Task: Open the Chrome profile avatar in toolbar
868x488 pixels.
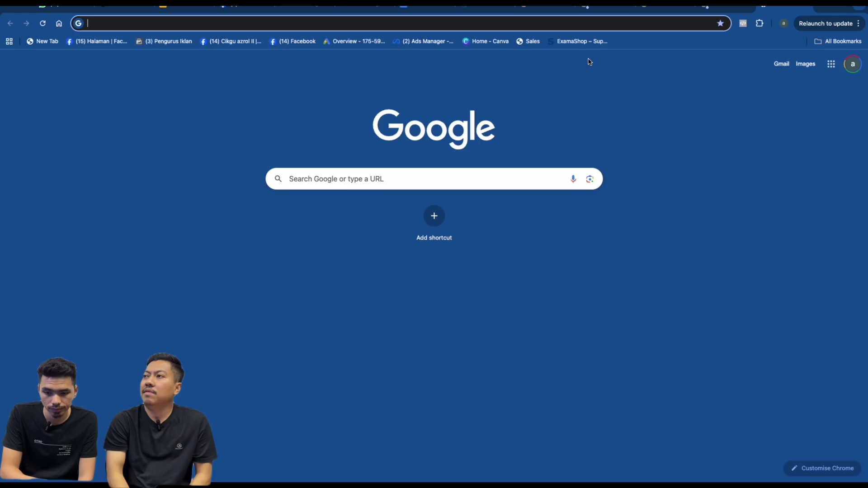Action: tap(783, 23)
